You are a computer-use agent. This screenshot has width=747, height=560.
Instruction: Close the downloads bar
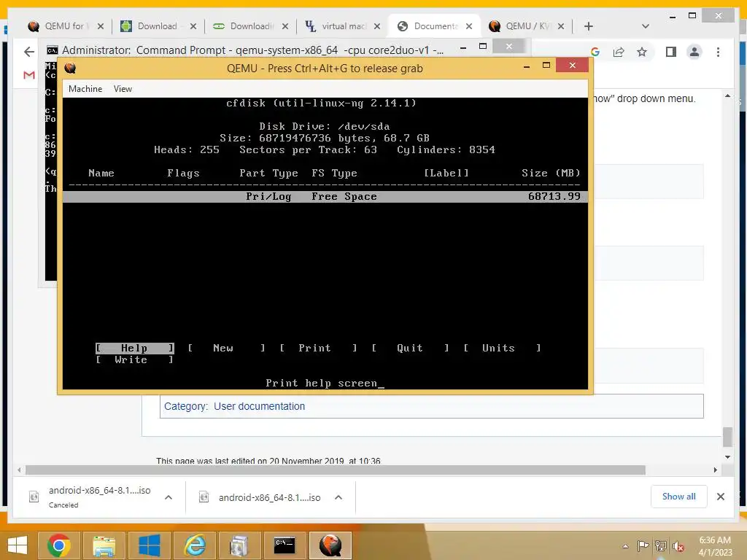(x=720, y=497)
